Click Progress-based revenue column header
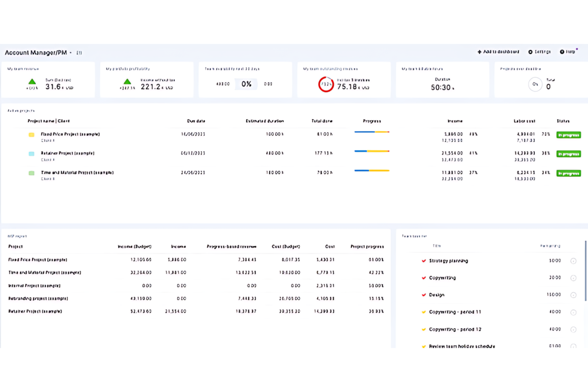 click(231, 247)
